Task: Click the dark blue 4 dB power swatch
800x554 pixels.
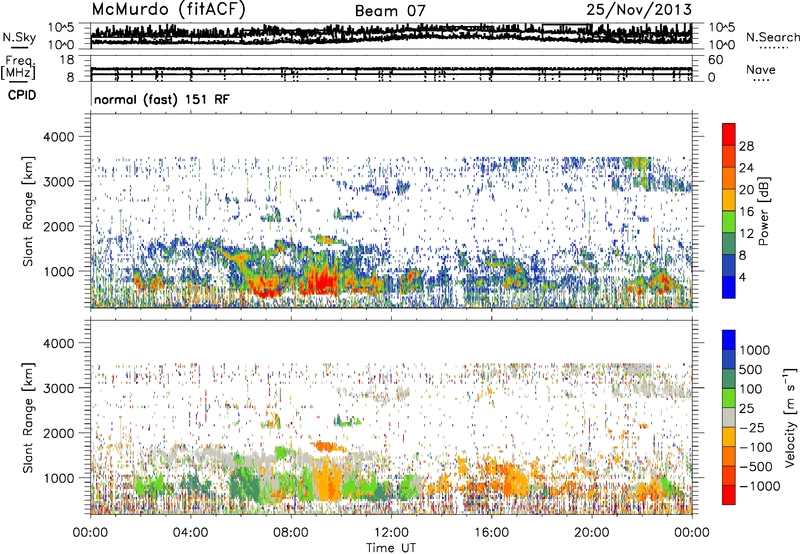Action: [729, 287]
